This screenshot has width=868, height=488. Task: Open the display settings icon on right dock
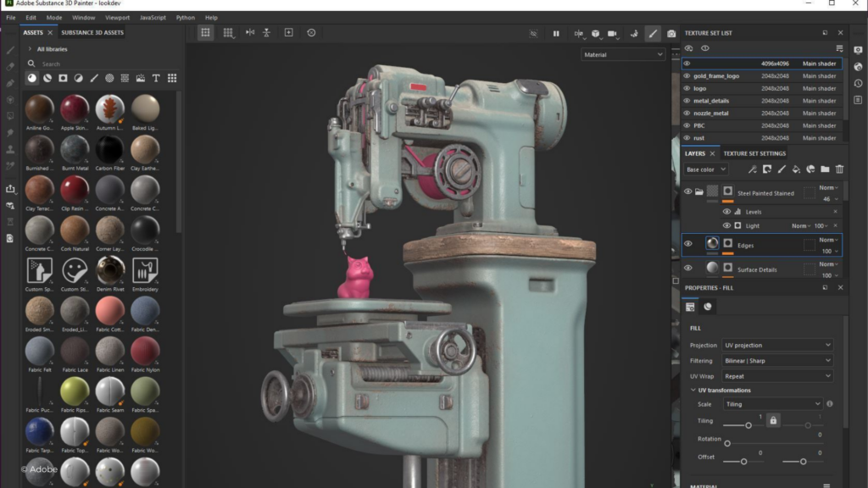(x=858, y=50)
